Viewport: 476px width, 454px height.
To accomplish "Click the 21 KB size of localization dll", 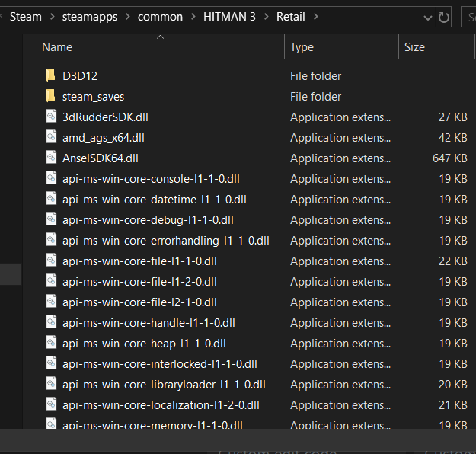I will click(453, 405).
